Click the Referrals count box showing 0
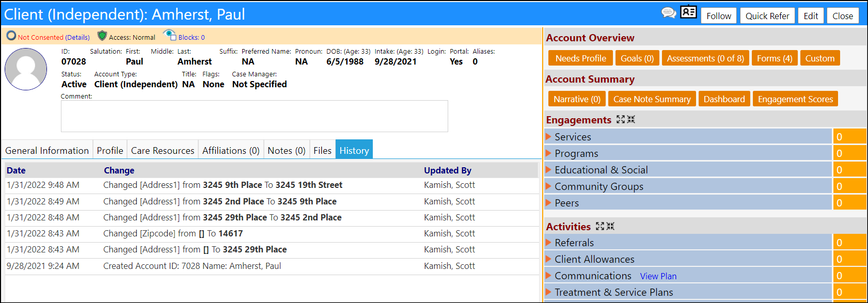Screen dimensions: 868x303 [849, 243]
